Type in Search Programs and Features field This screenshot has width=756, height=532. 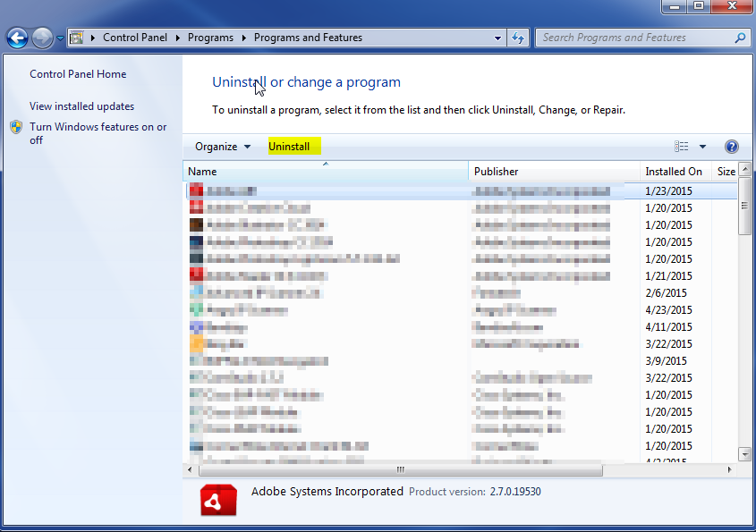click(633, 38)
